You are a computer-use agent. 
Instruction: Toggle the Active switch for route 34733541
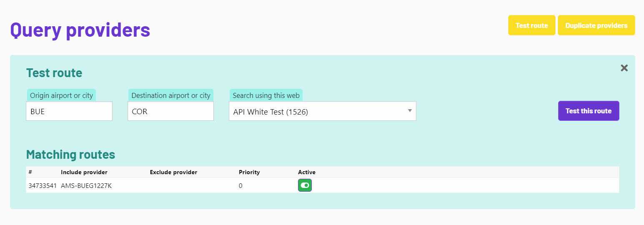tap(305, 185)
